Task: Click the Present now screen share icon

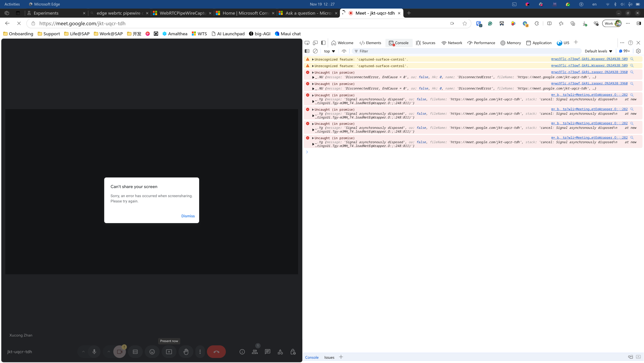Action: pos(169,352)
